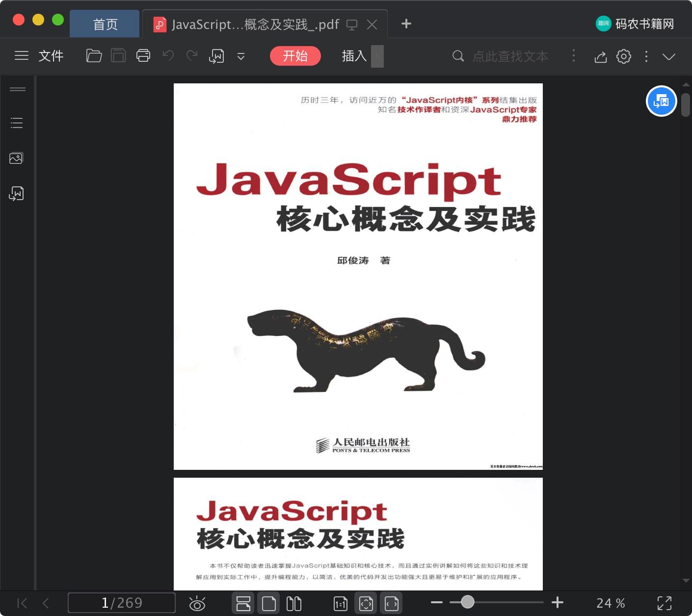The image size is (692, 616).
Task: Switch to two-page view
Action: click(294, 603)
